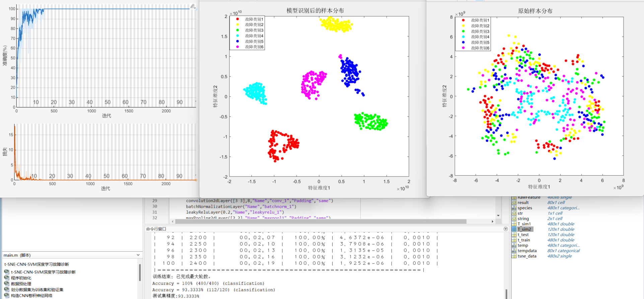Image resolution: width=644 pixels, height=299 pixels.
Task: Click section icon beside 程序初始化
Action: click(x=6, y=278)
